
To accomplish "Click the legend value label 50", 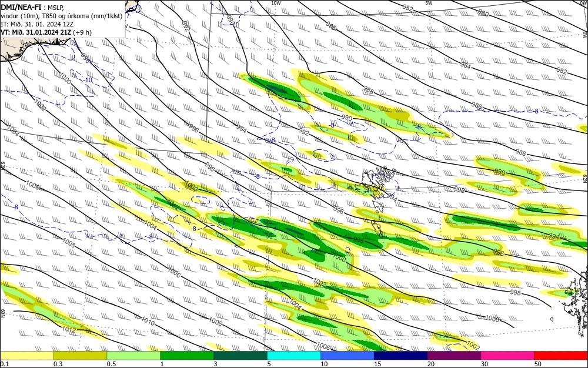I will (538, 364).
